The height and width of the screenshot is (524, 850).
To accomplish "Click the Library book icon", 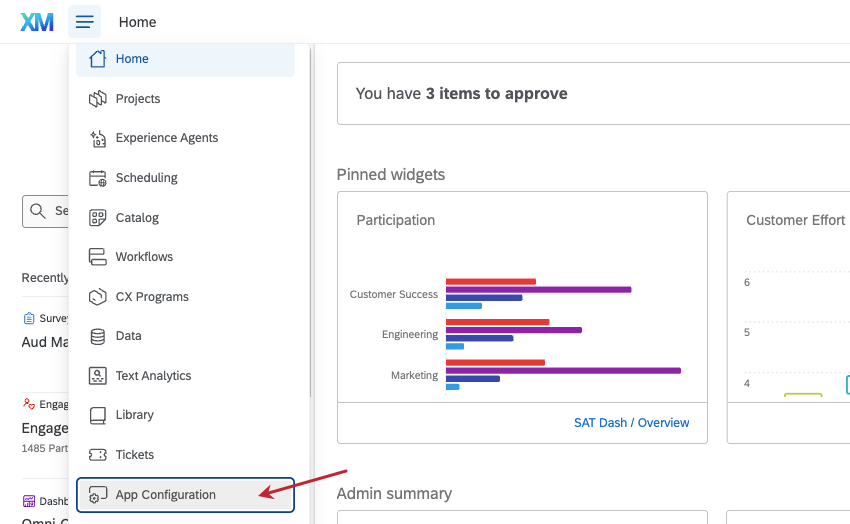I will 98,415.
